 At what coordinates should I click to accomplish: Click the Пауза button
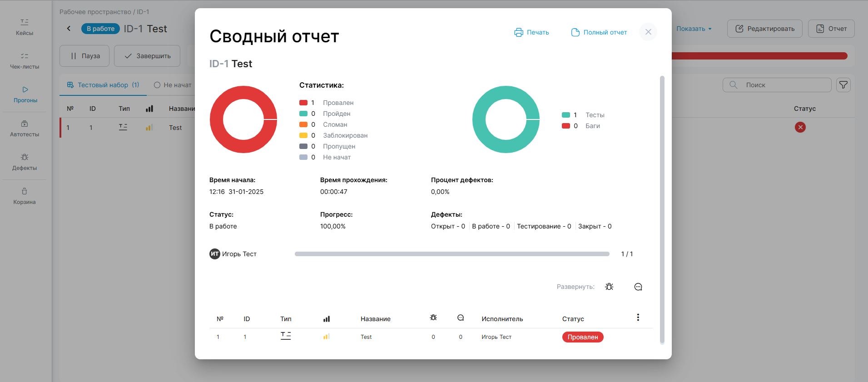(x=84, y=56)
